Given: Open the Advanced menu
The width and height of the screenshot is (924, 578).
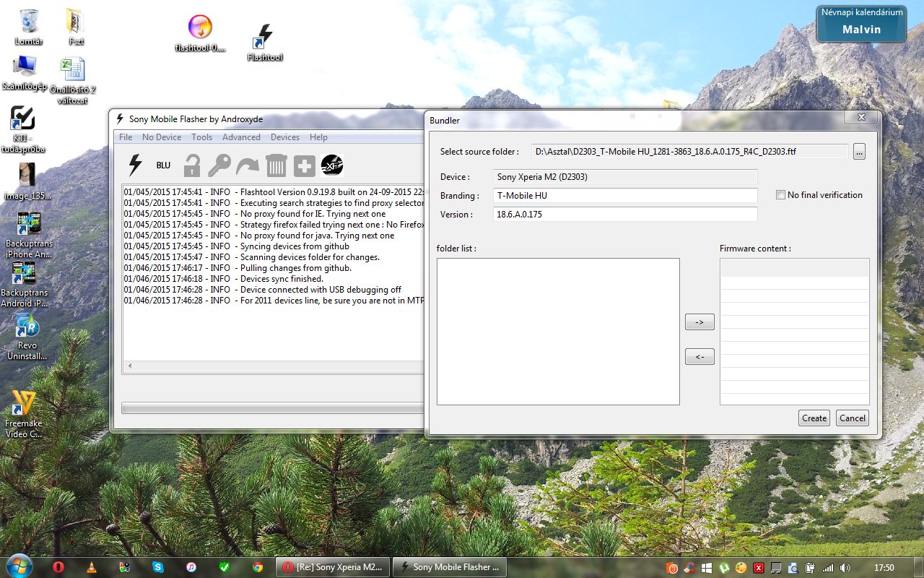Looking at the screenshot, I should [x=241, y=137].
